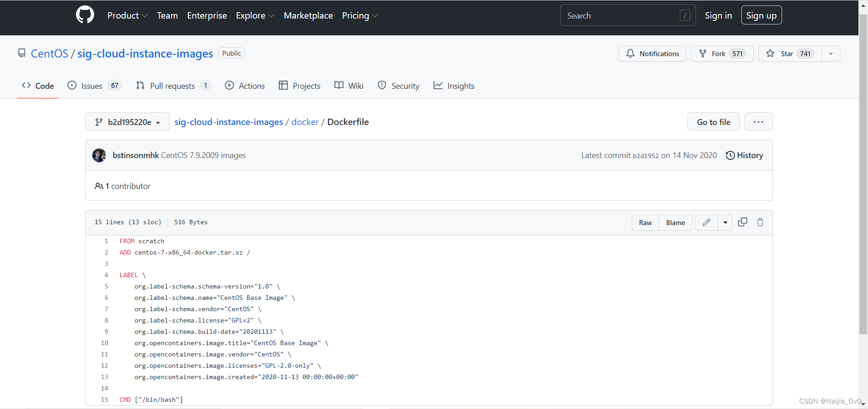The height and width of the screenshot is (409, 868).
Task: Open the Team link in header
Action: pos(167,15)
